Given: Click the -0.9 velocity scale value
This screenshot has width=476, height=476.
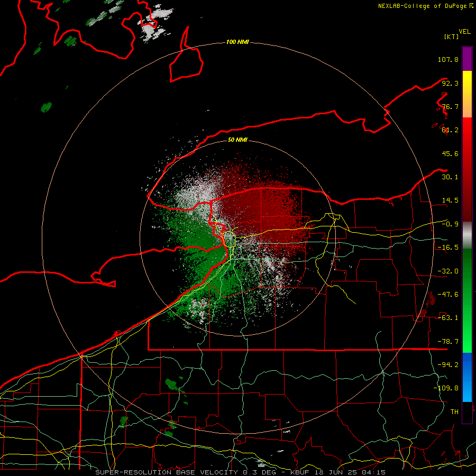Looking at the screenshot, I should [450, 224].
